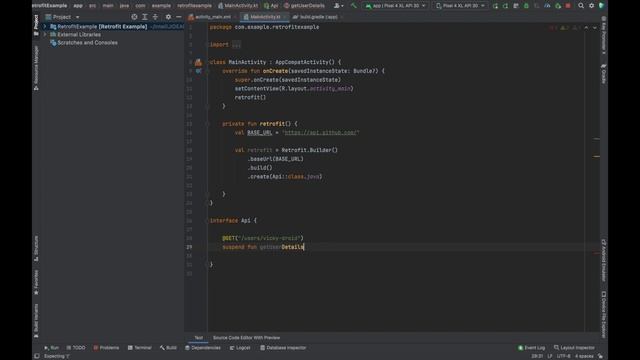Screen dimensions: 640x360
Task: Select Scratches and Consoles tree item
Action: point(87,42)
